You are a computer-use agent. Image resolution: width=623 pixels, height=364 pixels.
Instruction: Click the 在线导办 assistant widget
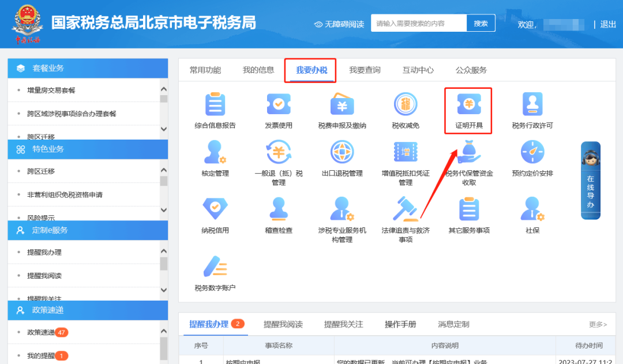coord(591,181)
